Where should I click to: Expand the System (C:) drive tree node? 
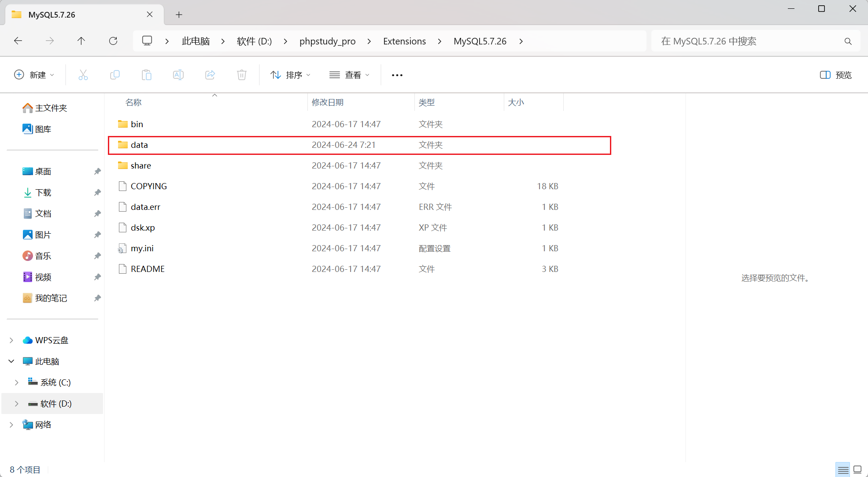coord(17,382)
